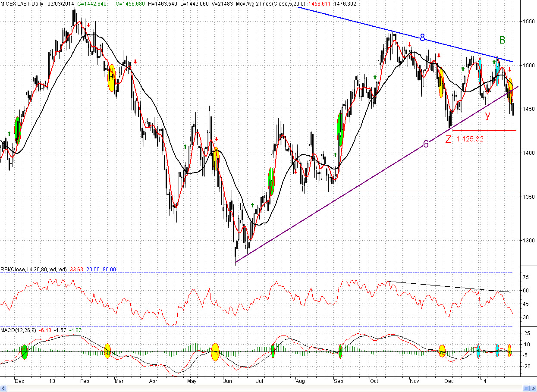Click the 'RSI(Close,14,20,80,red,red)' indicator label
Viewport: 537px width, 392px height.
(x=34, y=269)
